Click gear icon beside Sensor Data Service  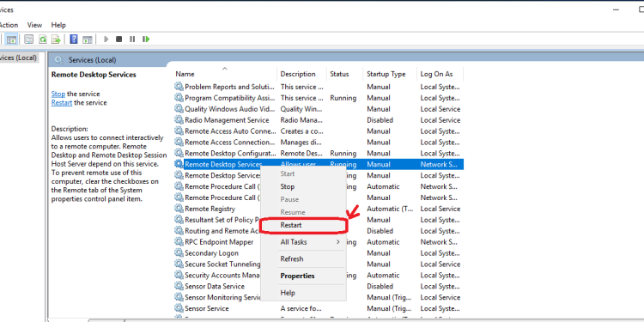point(179,286)
